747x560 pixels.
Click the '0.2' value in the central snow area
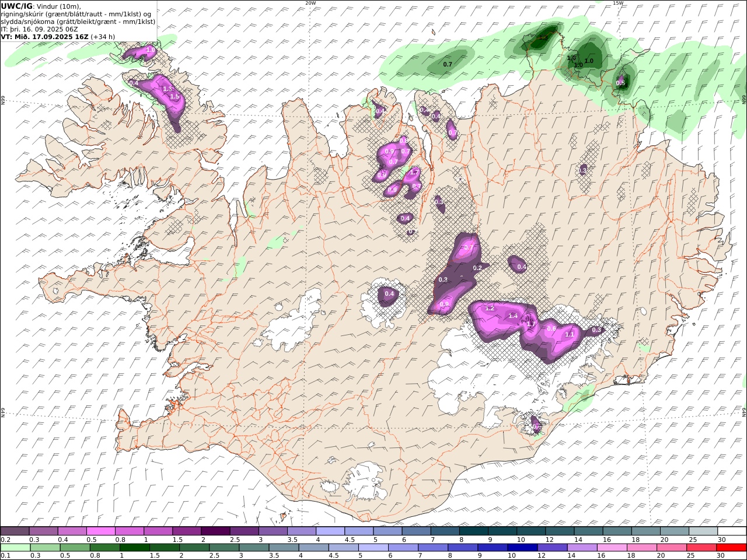coord(477,268)
